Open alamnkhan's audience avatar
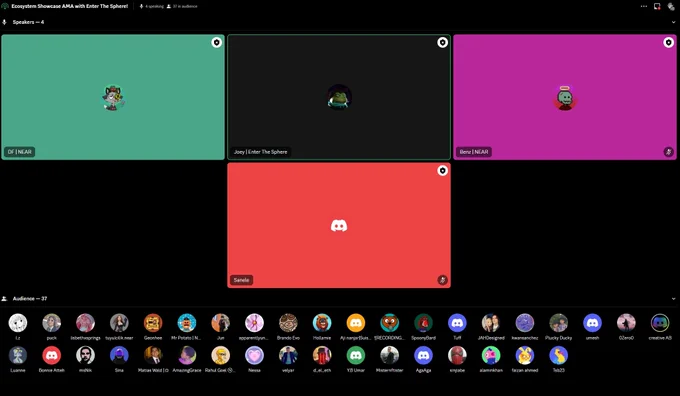 pyautogui.click(x=491, y=355)
